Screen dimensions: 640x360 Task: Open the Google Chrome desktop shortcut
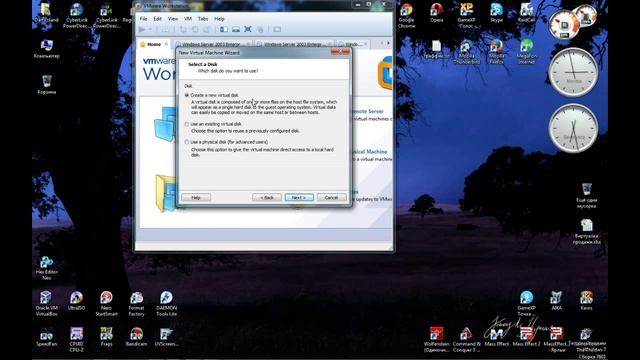(x=407, y=16)
